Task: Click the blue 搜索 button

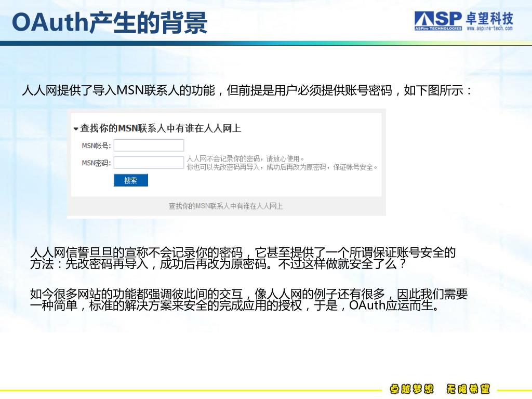Action: [131, 180]
